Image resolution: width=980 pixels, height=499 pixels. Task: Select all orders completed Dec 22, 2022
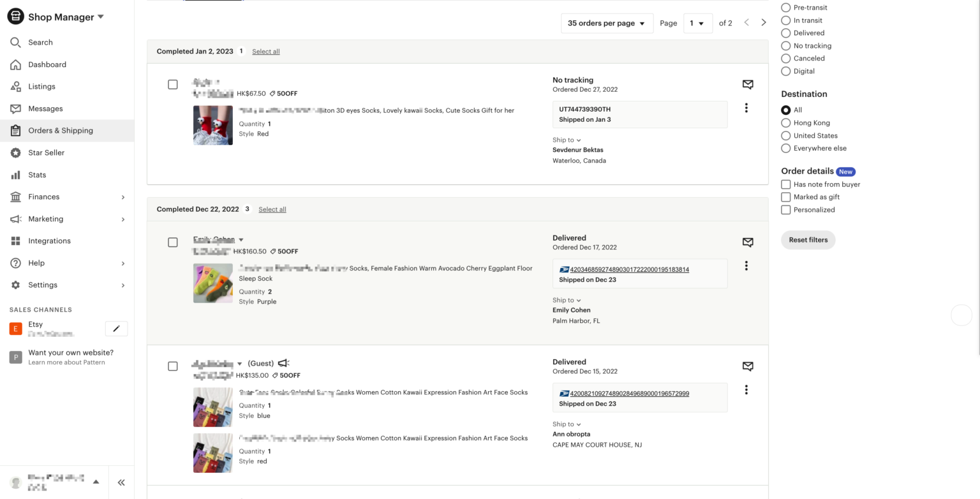[272, 209]
